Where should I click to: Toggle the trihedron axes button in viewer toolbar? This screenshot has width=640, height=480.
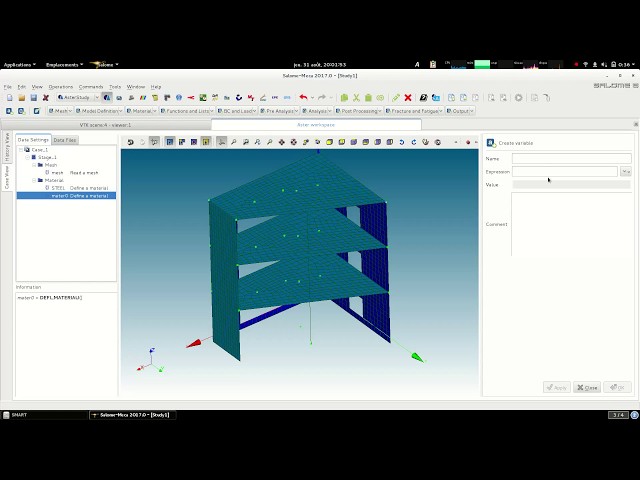coord(222,142)
